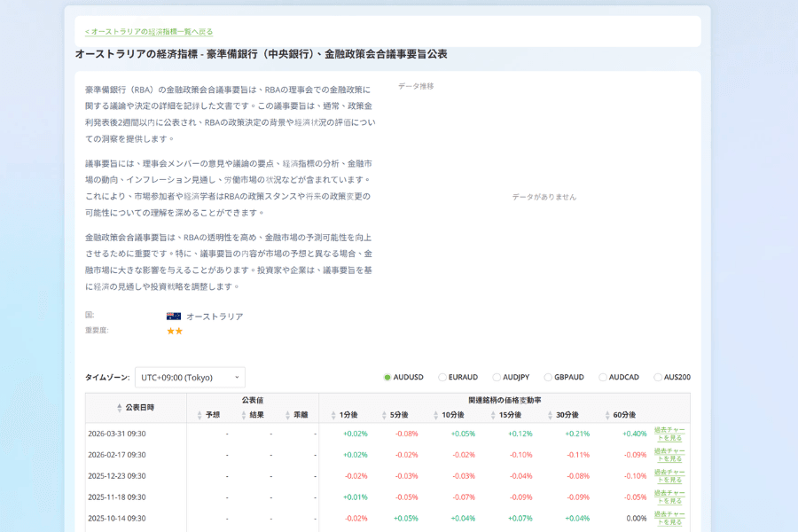This screenshot has height=532, width=798.
Task: Go back to Australia economic indicators list link
Action: coord(149,32)
